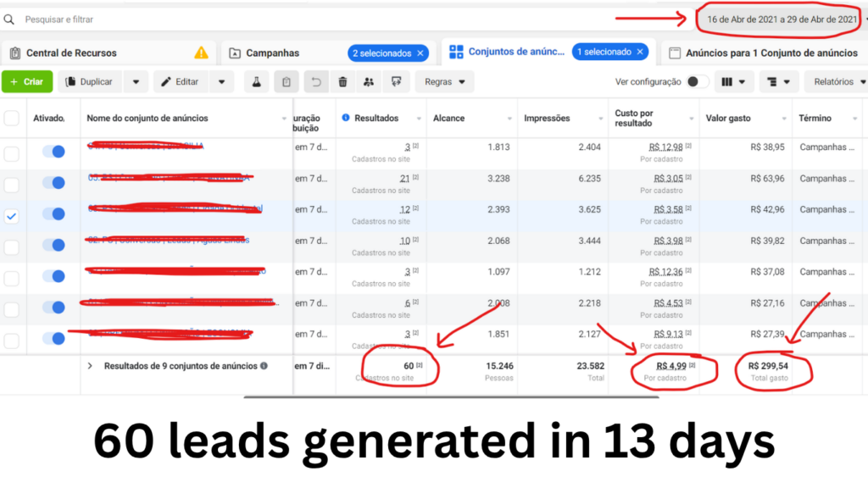Click the '21' results value link
The image size is (868, 488).
[404, 179]
